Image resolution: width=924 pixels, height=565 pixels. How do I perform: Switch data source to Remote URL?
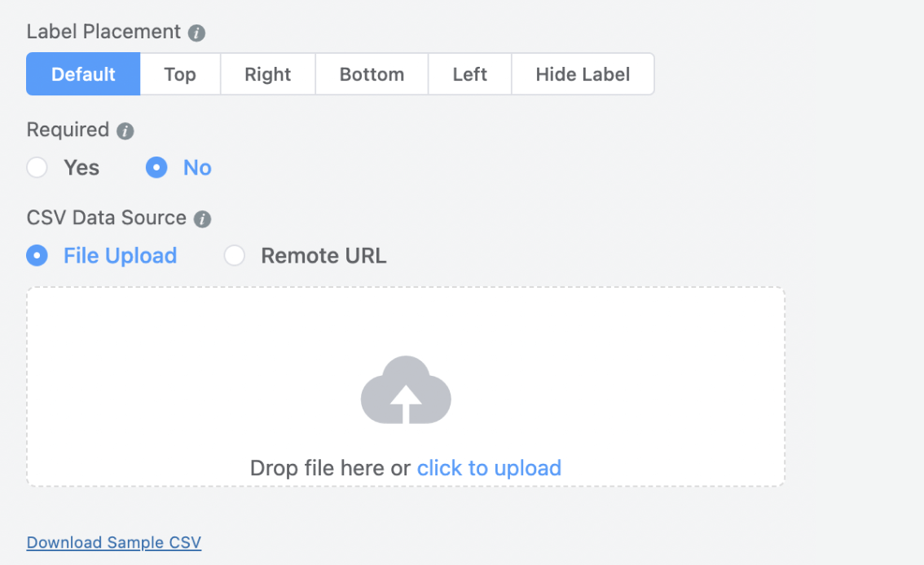(x=235, y=256)
